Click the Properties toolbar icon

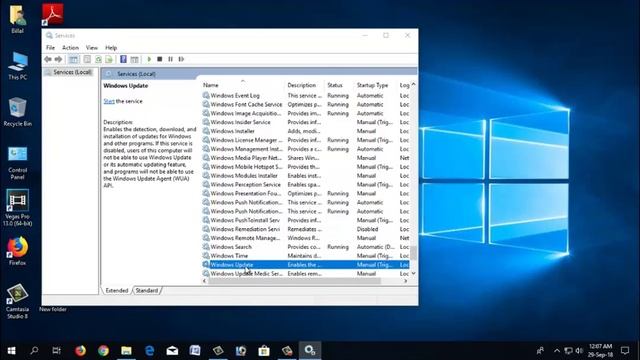tap(87, 59)
